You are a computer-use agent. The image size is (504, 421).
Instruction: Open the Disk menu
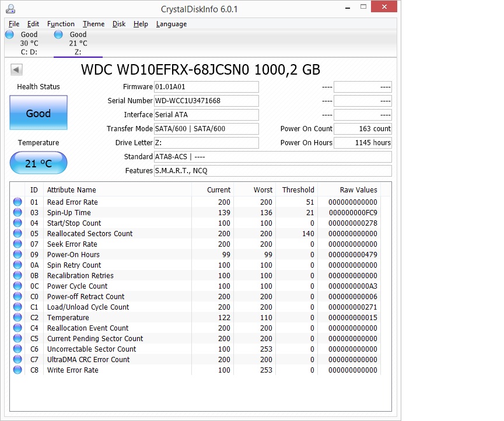click(119, 24)
